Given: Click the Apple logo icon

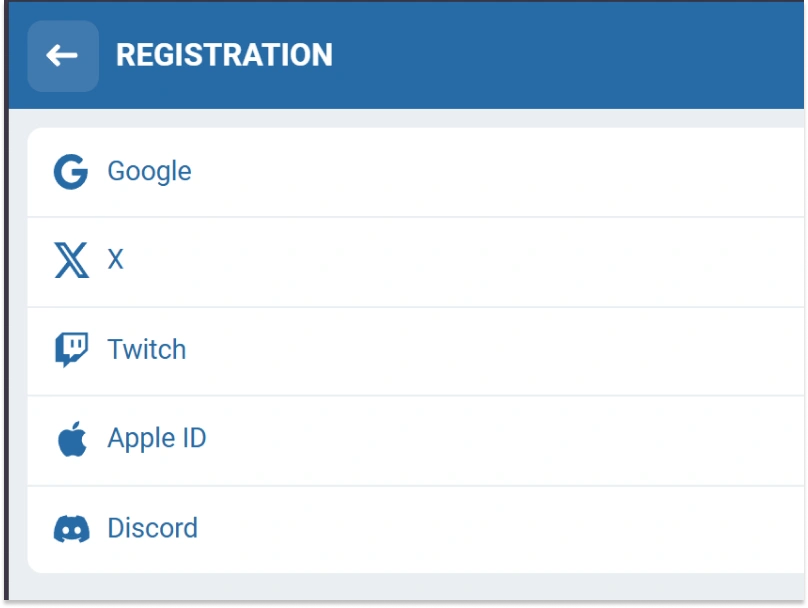Looking at the screenshot, I should click(71, 439).
